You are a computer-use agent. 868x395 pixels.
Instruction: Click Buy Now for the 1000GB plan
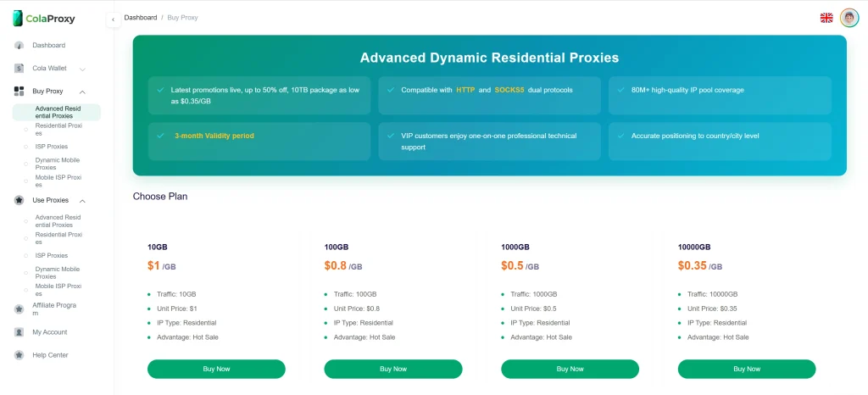click(x=570, y=369)
